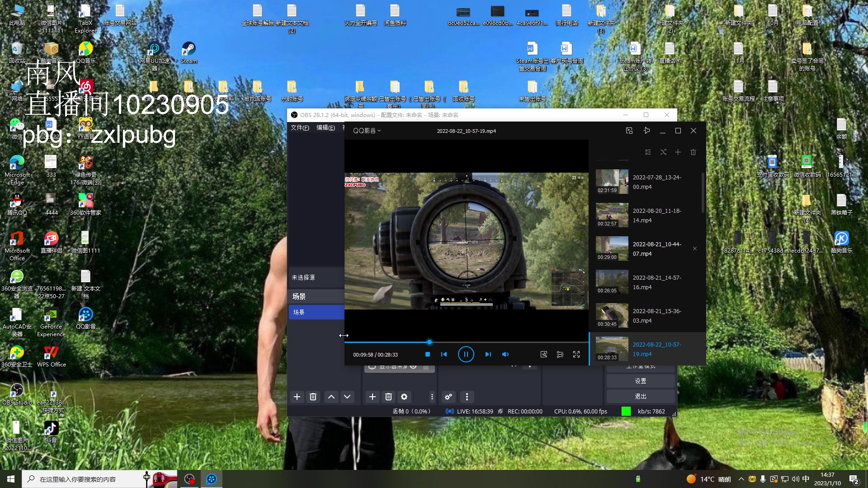Open sources panel three-dot menu
The image size is (868, 488).
[x=432, y=397]
